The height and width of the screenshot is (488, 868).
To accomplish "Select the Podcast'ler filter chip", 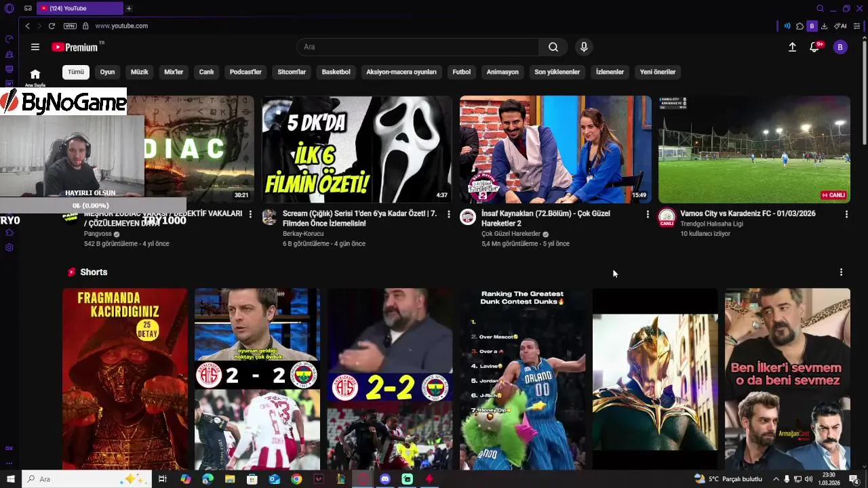I will pos(245,72).
